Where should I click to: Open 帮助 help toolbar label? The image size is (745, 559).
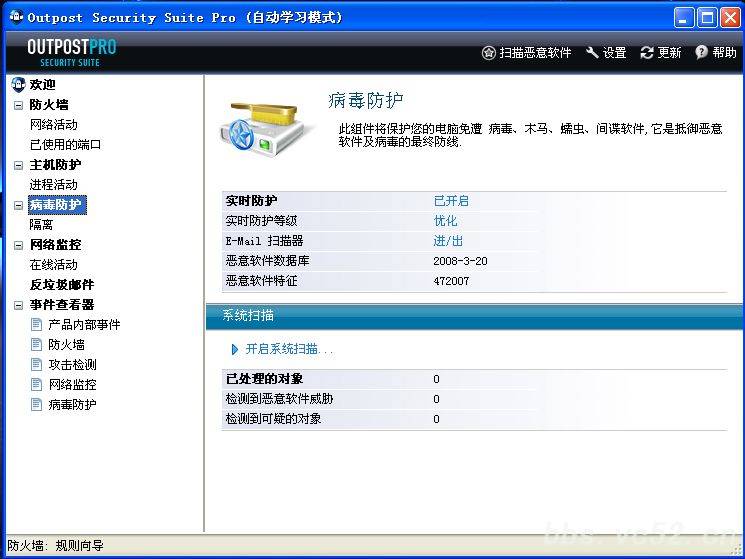click(x=725, y=52)
